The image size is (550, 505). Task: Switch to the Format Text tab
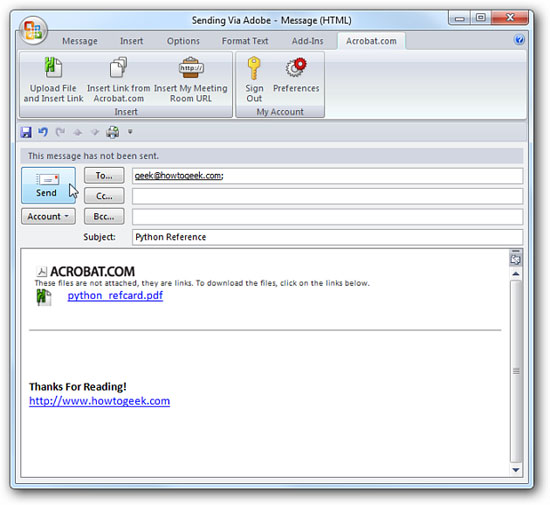pos(245,41)
